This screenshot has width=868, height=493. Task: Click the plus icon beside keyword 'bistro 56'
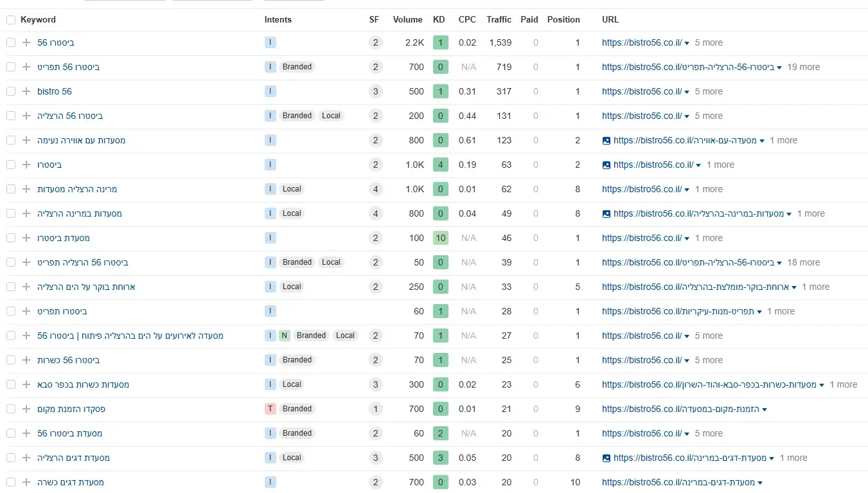(26, 91)
